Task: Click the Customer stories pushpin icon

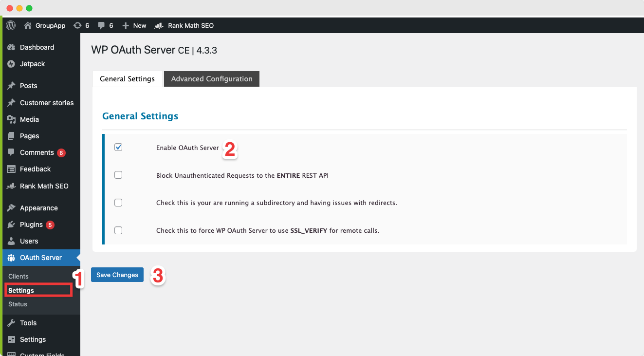Action: [11, 103]
